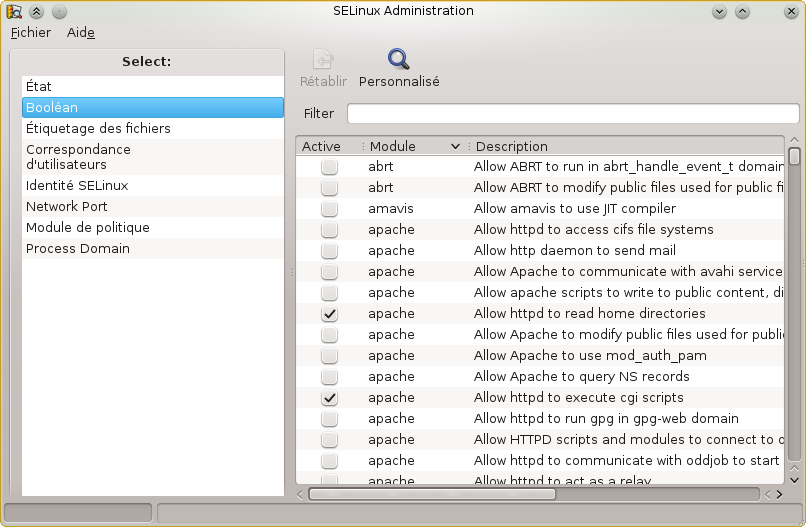Click the vertical scrollbar thumb

coord(794,156)
